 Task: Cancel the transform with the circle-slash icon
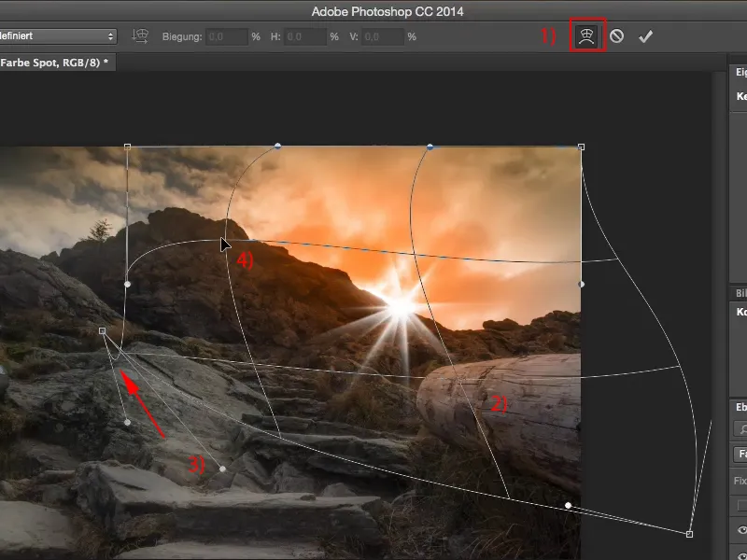[x=617, y=36]
